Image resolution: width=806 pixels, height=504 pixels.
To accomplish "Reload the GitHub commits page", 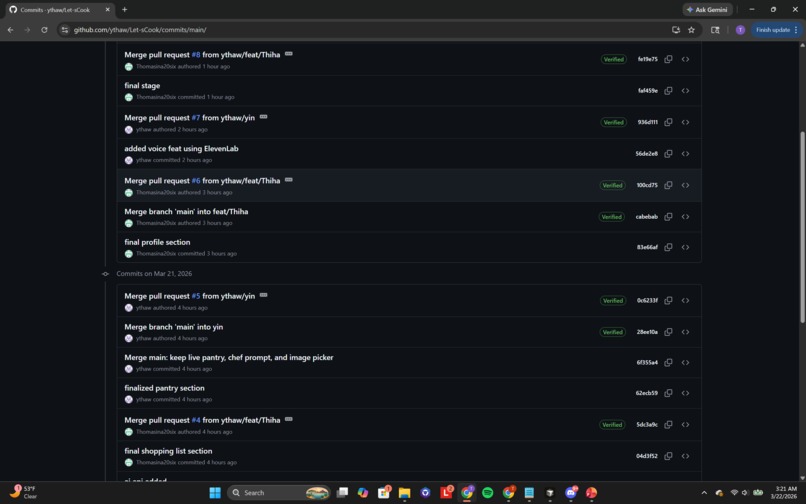I will (x=44, y=30).
